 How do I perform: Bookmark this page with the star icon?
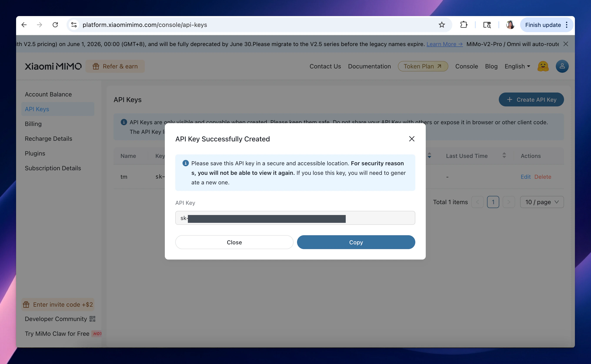pyautogui.click(x=442, y=25)
